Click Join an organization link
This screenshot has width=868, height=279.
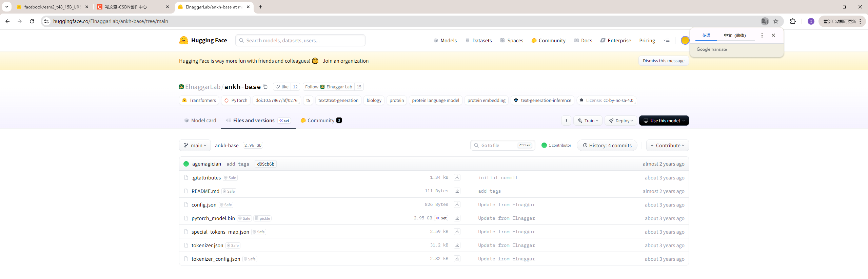(x=346, y=61)
